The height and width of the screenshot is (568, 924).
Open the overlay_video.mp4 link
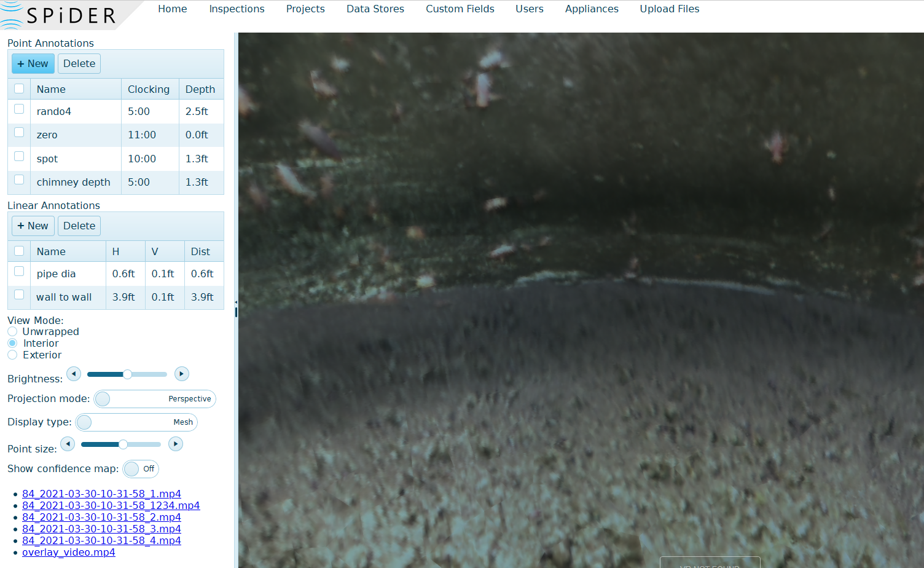pos(68,552)
